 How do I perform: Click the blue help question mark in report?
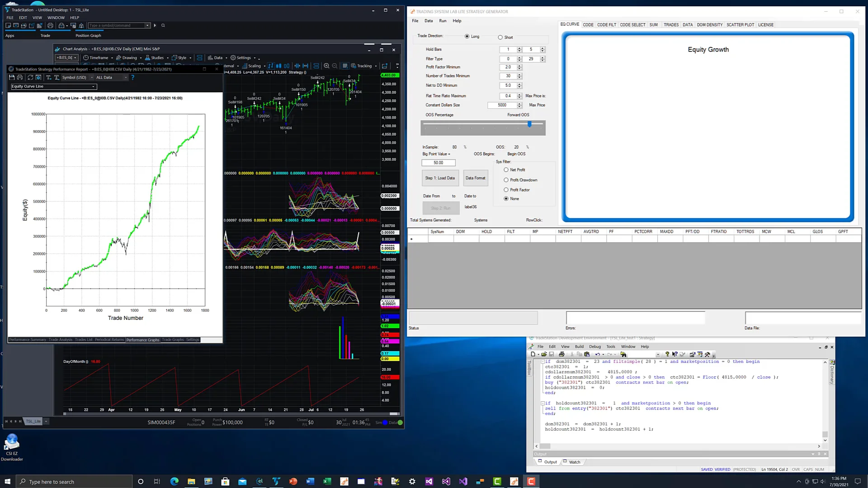click(x=132, y=78)
